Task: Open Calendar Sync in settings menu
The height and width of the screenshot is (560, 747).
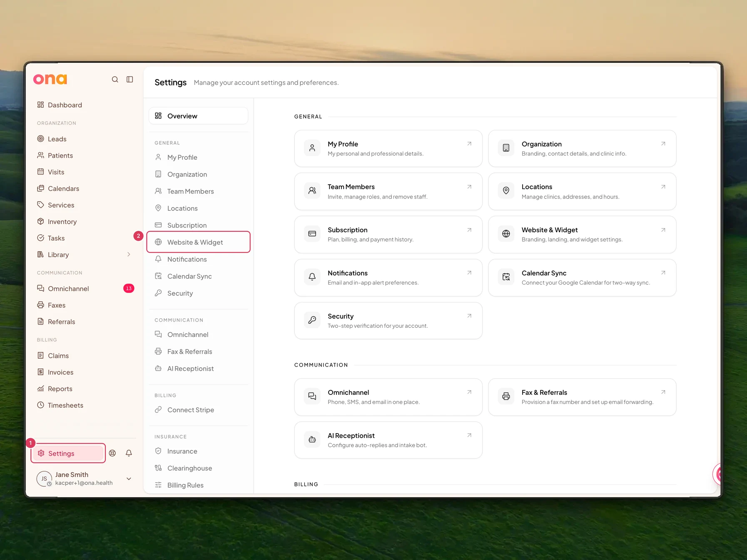Action: point(198,276)
